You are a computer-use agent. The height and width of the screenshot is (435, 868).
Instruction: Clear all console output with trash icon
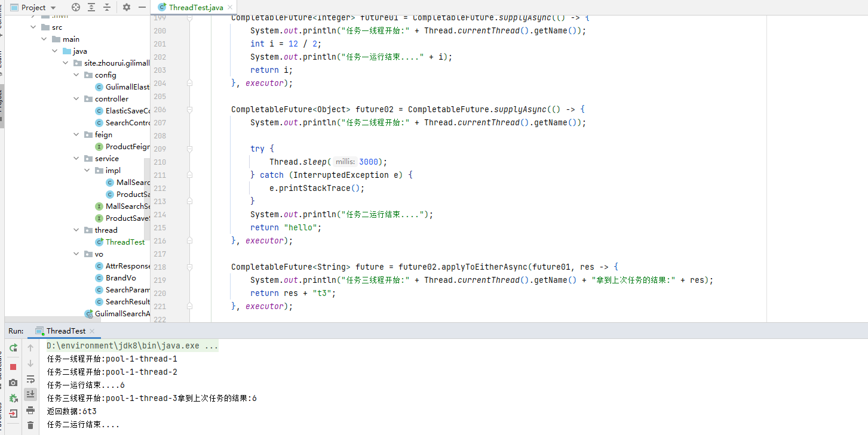coord(30,425)
